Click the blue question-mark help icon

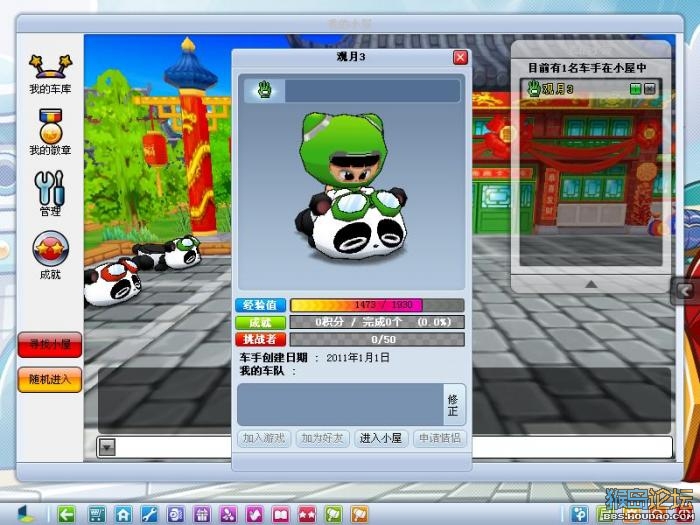click(x=579, y=514)
